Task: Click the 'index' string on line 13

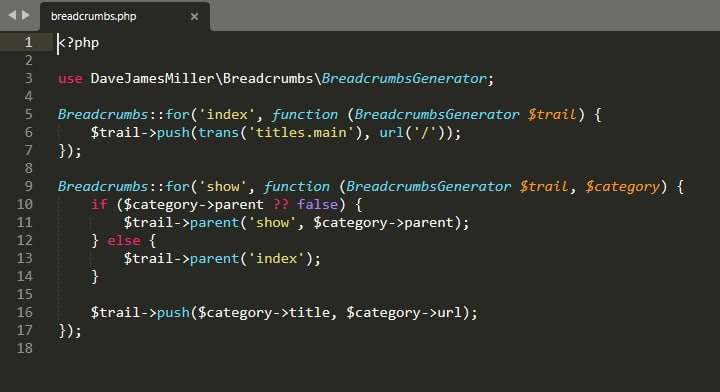Action: point(276,258)
